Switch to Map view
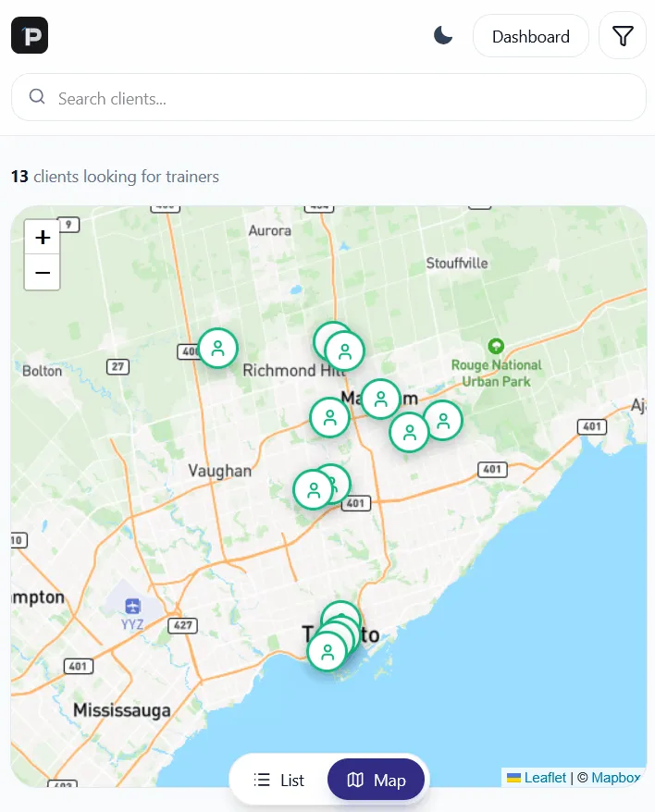Screen dimensions: 655x812 coord(376,780)
